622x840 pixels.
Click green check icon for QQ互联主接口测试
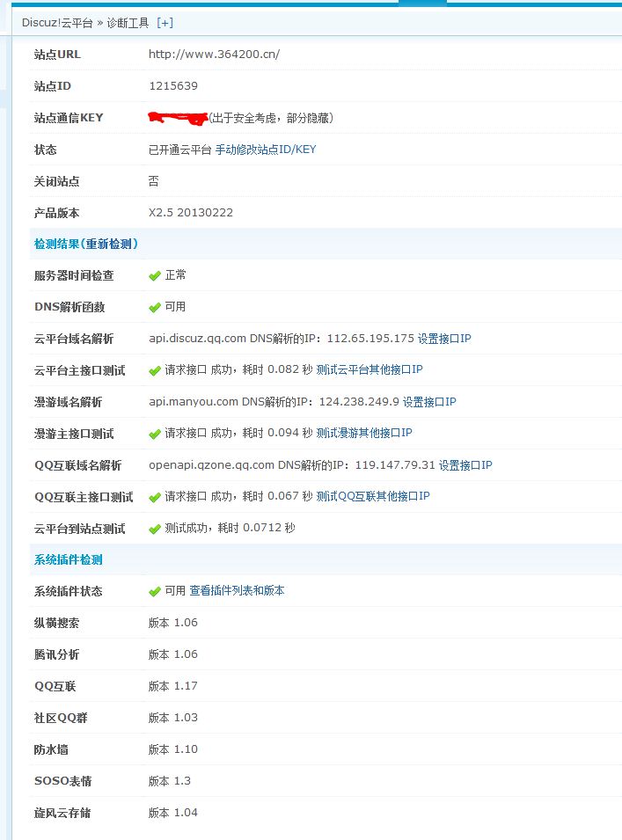tap(155, 497)
